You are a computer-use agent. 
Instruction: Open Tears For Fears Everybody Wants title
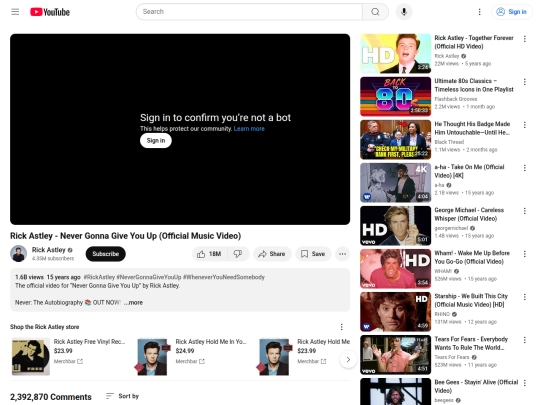click(471, 343)
